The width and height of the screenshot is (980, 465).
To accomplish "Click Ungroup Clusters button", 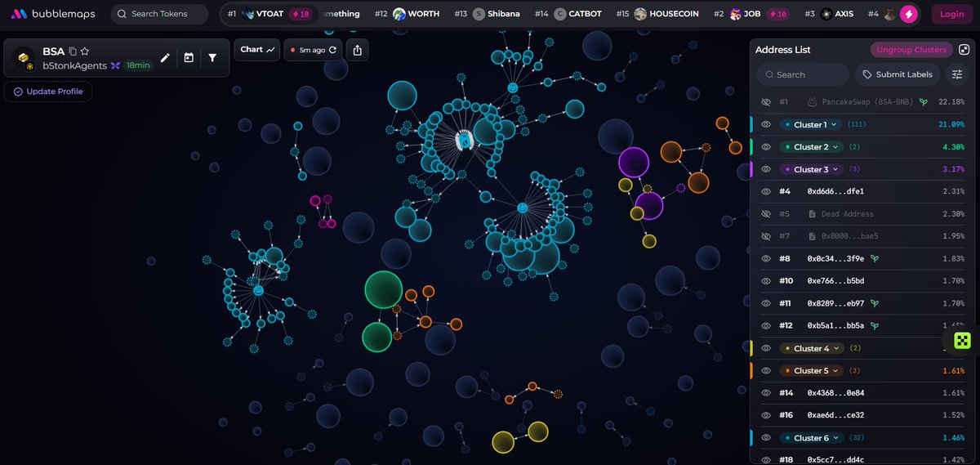I will pyautogui.click(x=911, y=50).
